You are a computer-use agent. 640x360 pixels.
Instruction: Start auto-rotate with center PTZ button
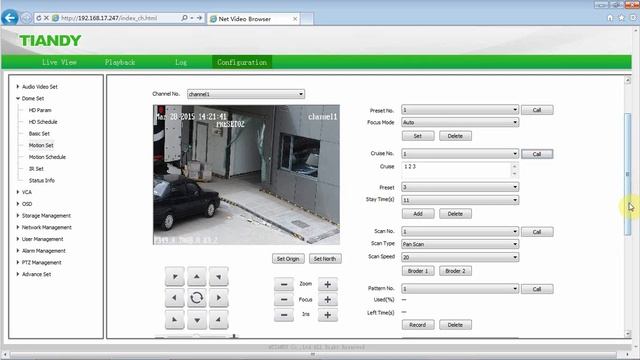[197, 298]
